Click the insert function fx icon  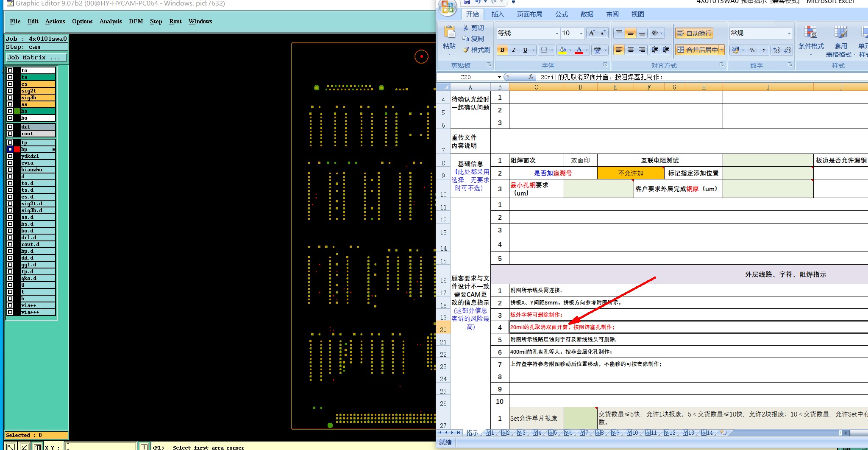531,77
